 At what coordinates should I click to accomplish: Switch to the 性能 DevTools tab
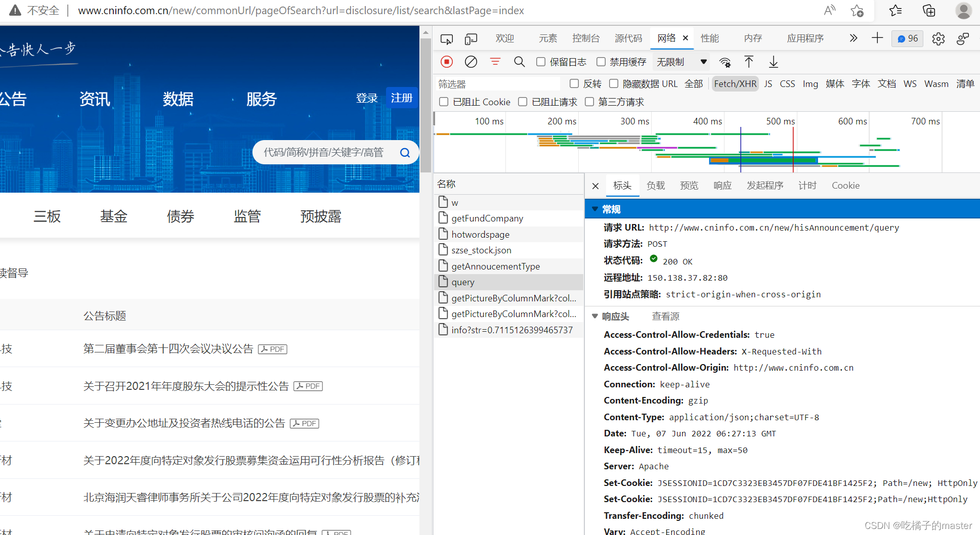710,38
